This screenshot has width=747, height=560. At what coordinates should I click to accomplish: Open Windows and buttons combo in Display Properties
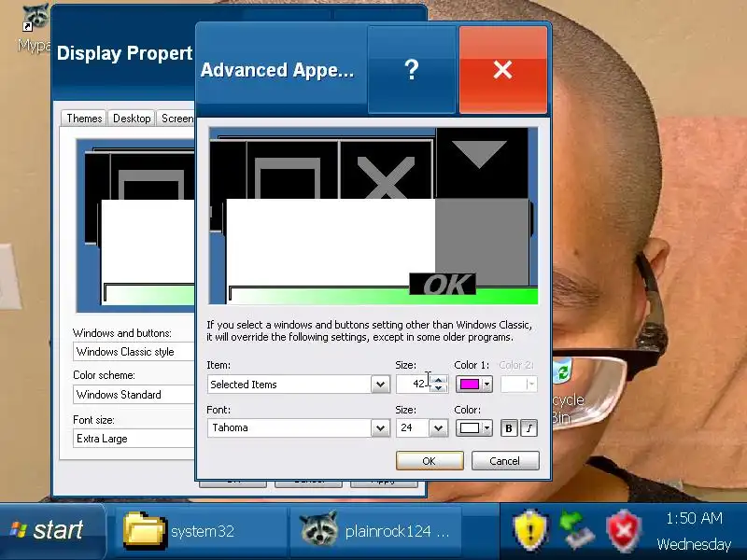[x=134, y=352]
